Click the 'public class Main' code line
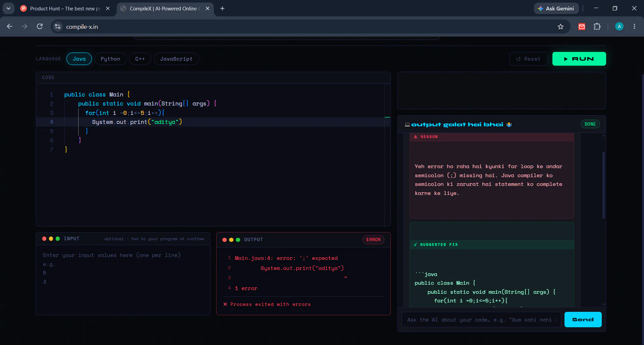Viewport: 644px width, 345px height. 97,94
